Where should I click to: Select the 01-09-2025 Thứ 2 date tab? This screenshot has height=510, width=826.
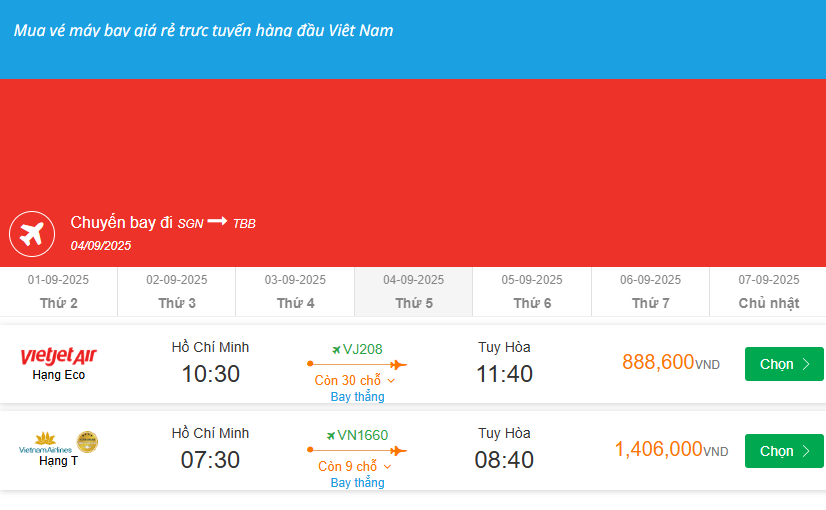tap(58, 291)
